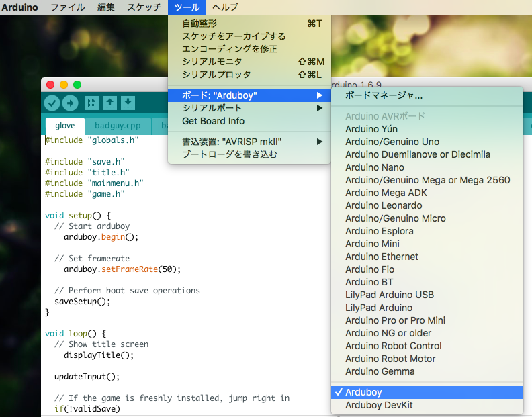
Task: Switch to the badguy.cpp tab
Action: pyautogui.click(x=118, y=126)
